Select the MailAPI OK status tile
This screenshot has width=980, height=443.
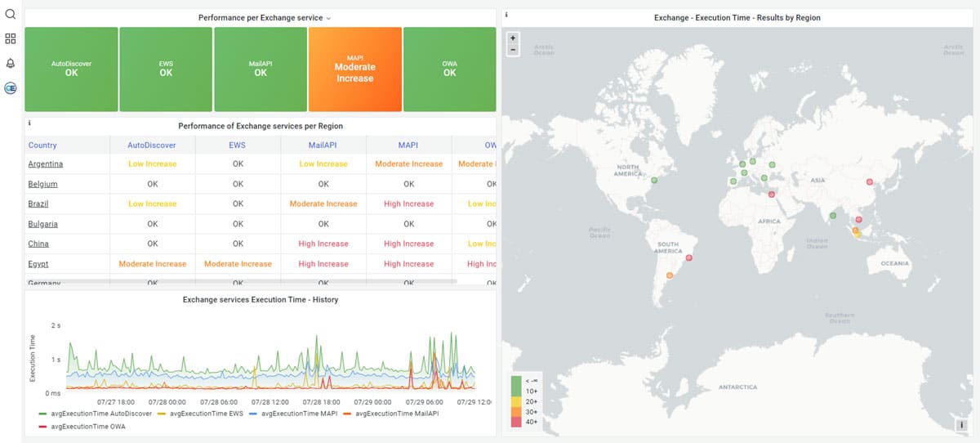(x=261, y=69)
